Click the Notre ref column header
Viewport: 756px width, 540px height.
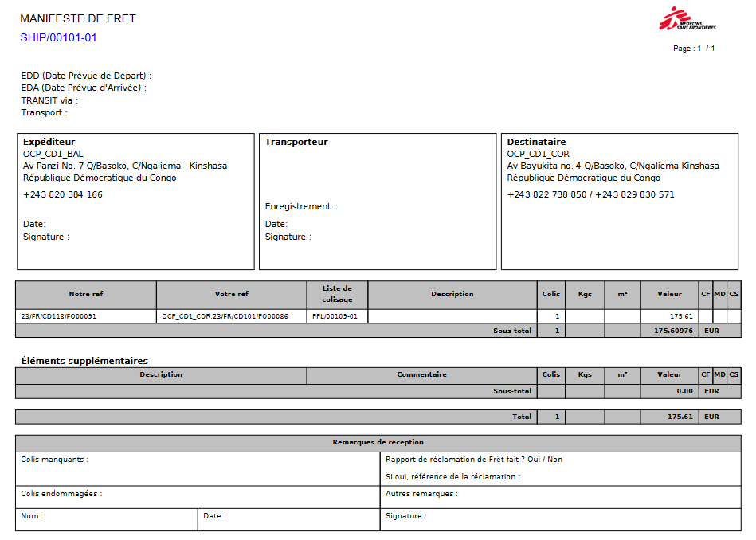point(86,294)
